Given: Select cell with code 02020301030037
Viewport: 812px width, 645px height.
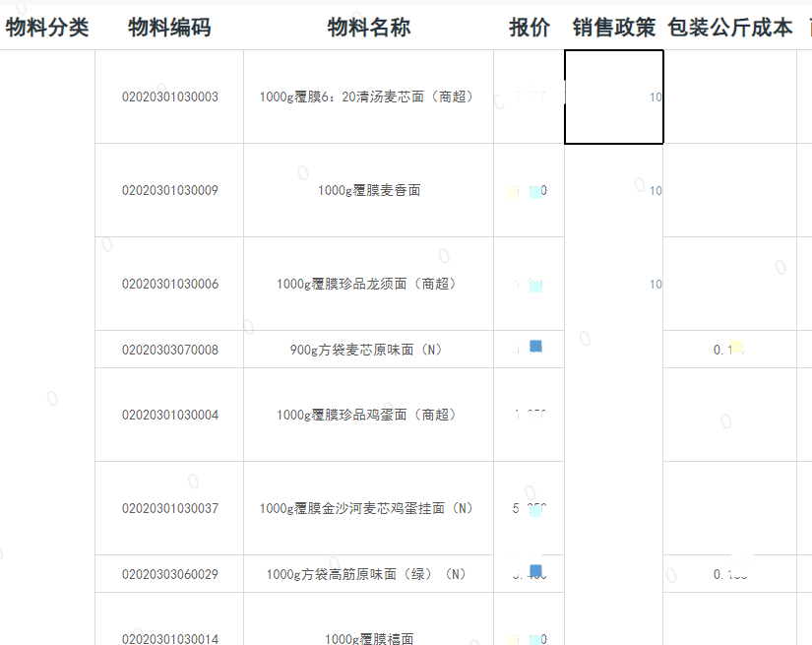Looking at the screenshot, I should click(x=169, y=508).
